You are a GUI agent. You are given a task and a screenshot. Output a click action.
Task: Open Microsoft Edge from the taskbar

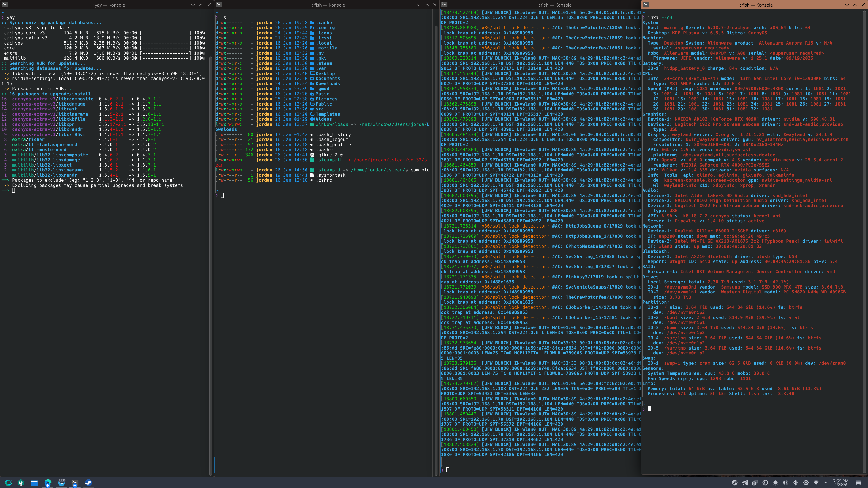[48, 483]
